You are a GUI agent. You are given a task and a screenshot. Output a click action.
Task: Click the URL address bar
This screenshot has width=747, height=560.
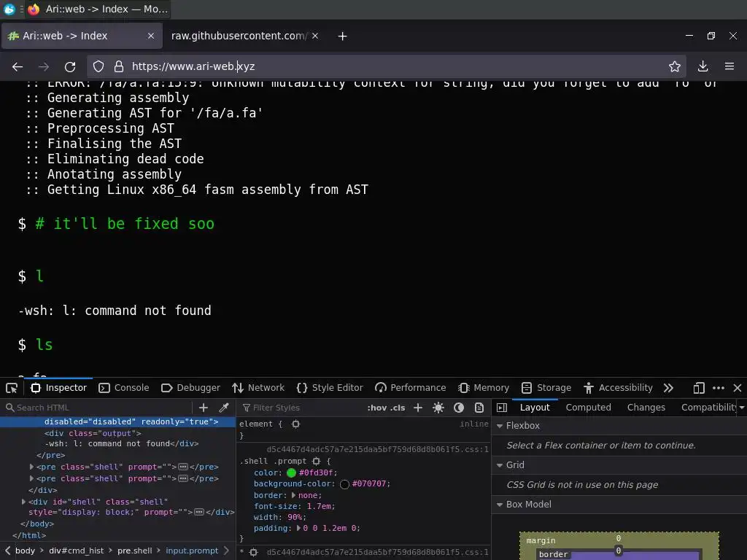pos(386,66)
